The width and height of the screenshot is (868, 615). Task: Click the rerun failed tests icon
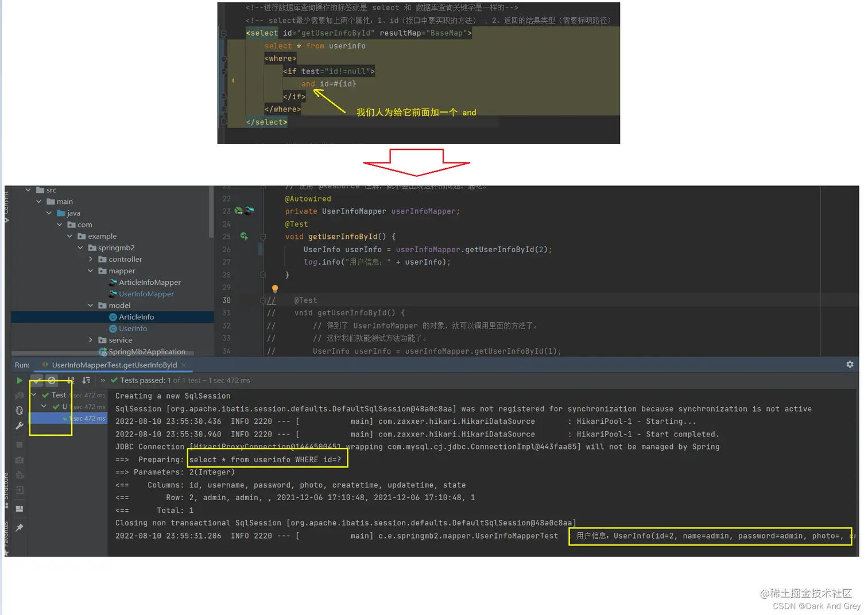point(20,395)
